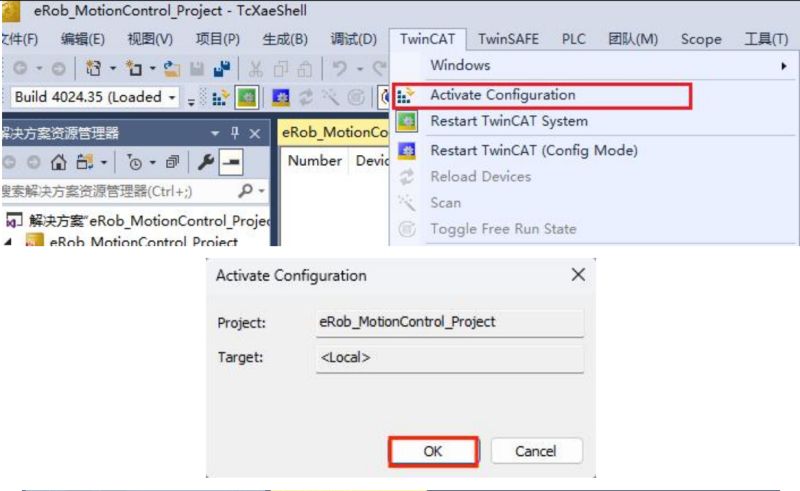Click the Activate Configuration toolbar icon
Image resolution: width=800 pixels, height=491 pixels.
(x=220, y=97)
